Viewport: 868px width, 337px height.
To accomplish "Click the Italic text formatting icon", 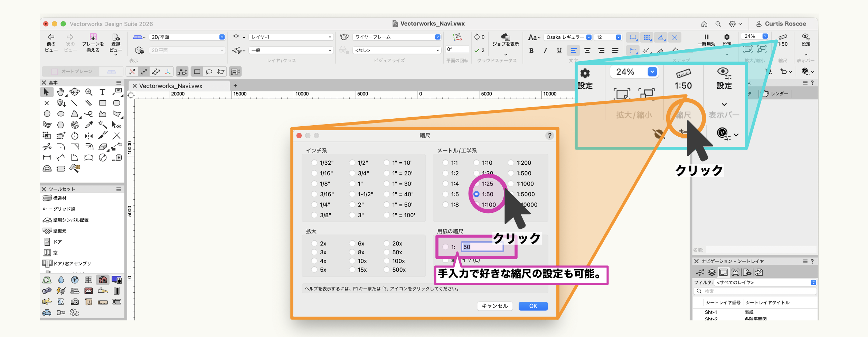I will pos(545,51).
